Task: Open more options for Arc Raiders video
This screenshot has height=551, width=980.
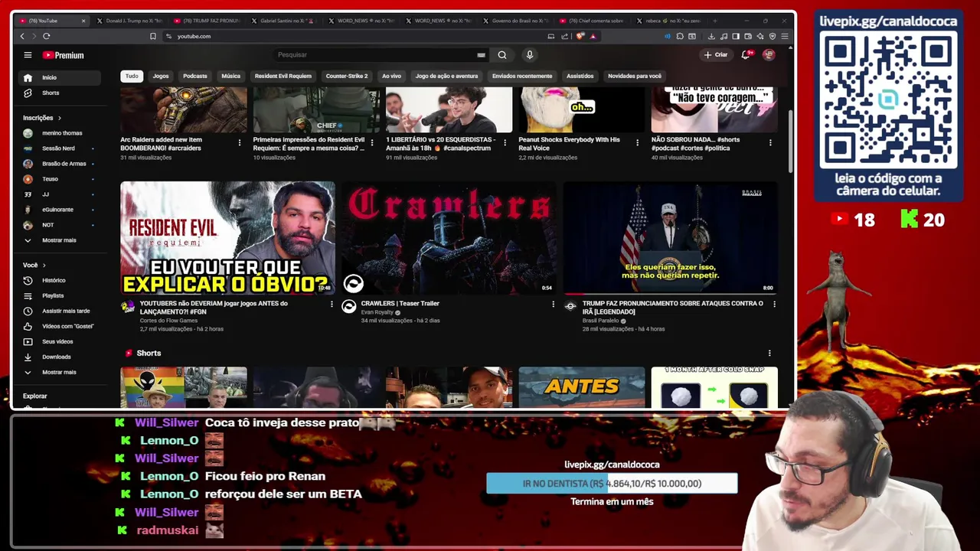Action: click(240, 142)
